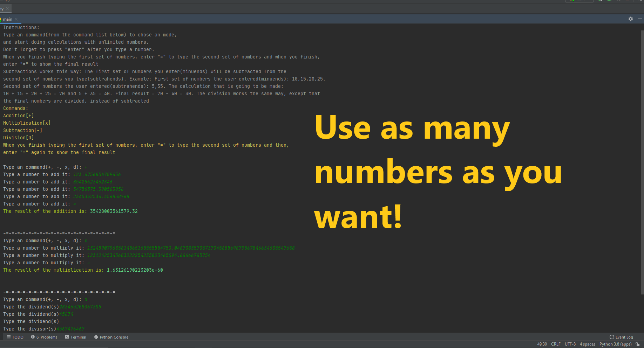Image resolution: width=644 pixels, height=348 pixels.
Task: Click the 4 spaces indentation indicator
Action: point(587,344)
